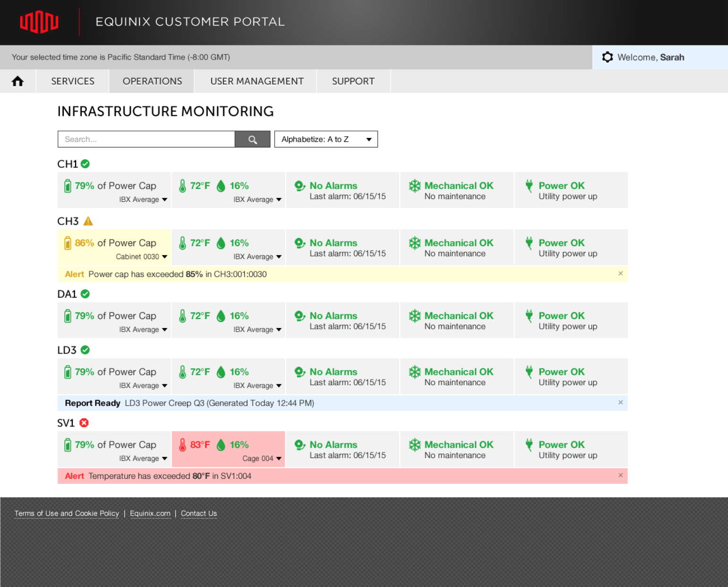The image size is (728, 587).
Task: Dismiss the SV1 temperature alert
Action: (621, 475)
